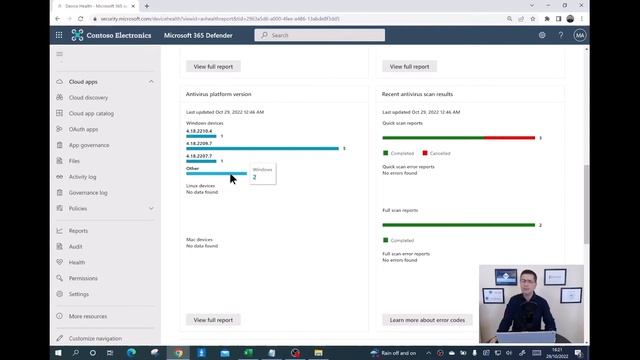Click the browser address bar

coord(298,19)
